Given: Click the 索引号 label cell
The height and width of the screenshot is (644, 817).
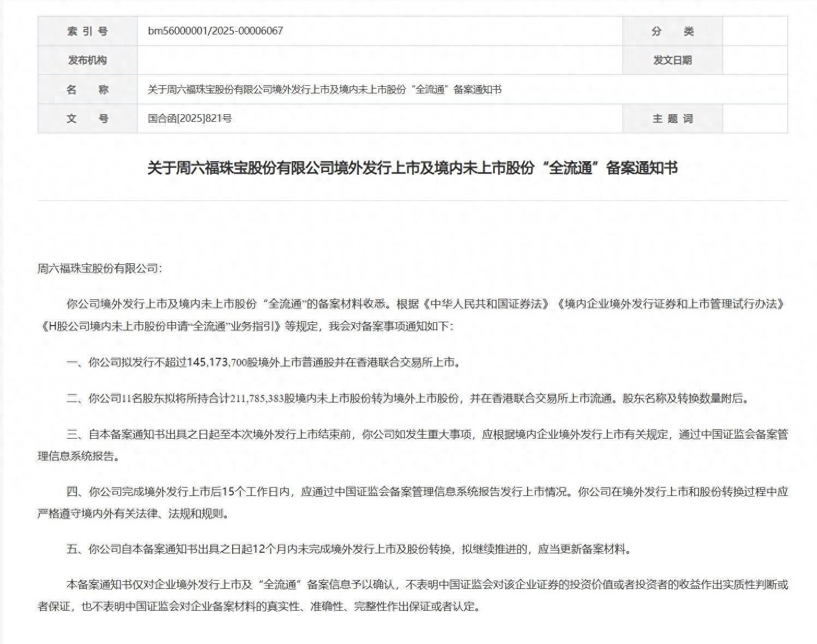Looking at the screenshot, I should (x=87, y=31).
